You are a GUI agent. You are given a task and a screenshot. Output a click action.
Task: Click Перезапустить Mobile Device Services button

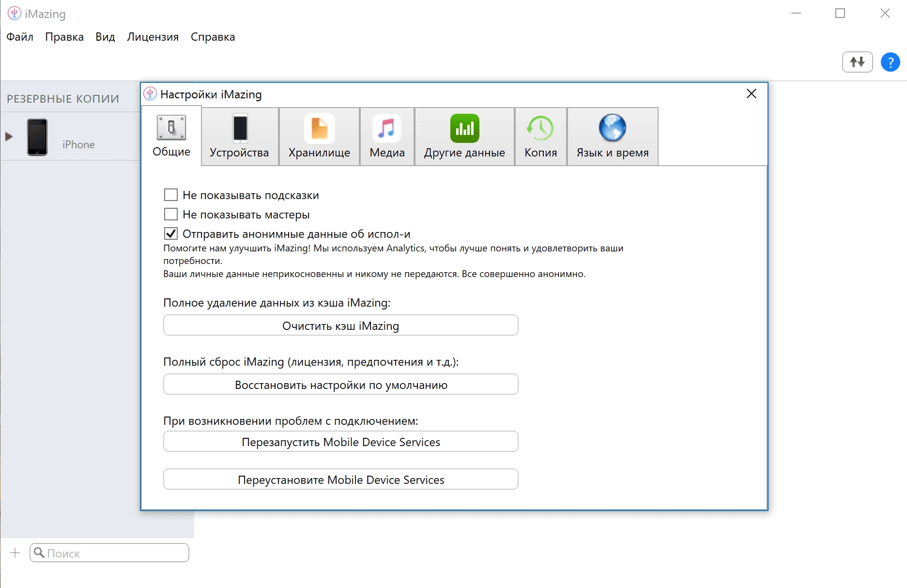(341, 442)
